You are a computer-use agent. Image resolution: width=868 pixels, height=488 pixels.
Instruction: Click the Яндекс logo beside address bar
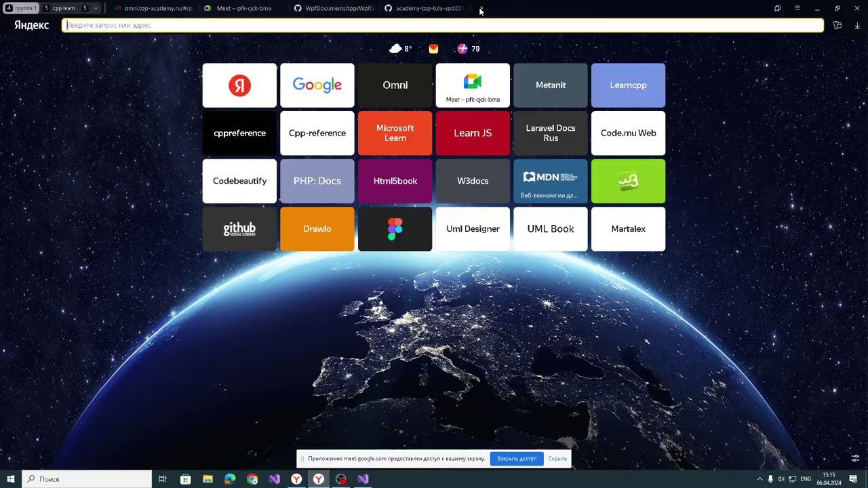pos(31,25)
